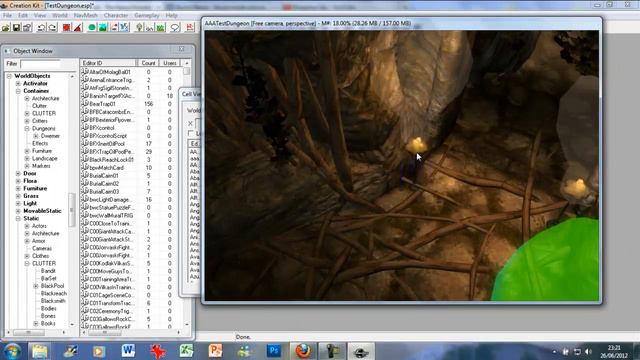Select the Cameras tree item

[x=42, y=248]
